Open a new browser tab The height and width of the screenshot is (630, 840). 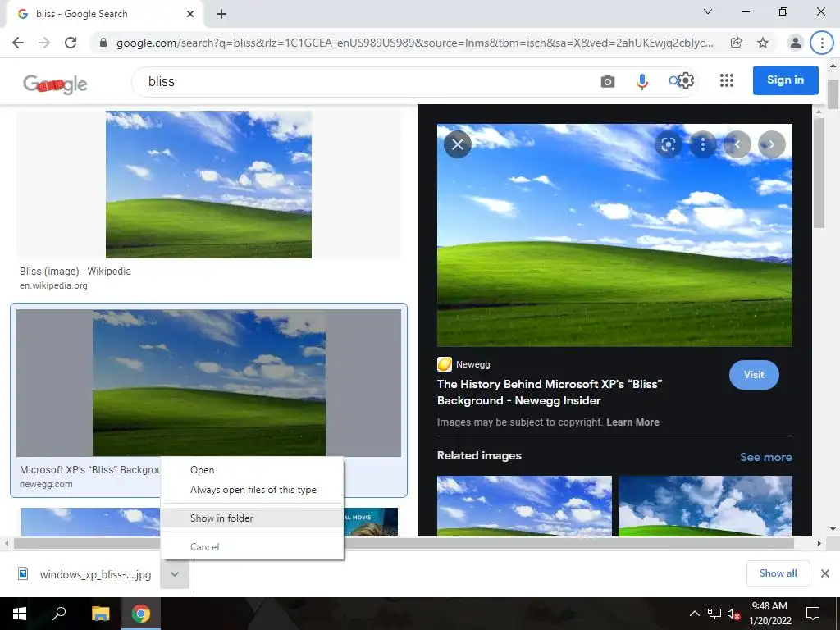click(x=221, y=15)
